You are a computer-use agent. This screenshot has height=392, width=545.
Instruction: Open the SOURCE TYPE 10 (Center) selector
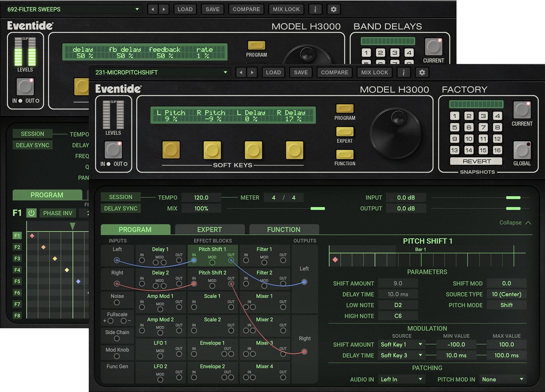(x=506, y=294)
